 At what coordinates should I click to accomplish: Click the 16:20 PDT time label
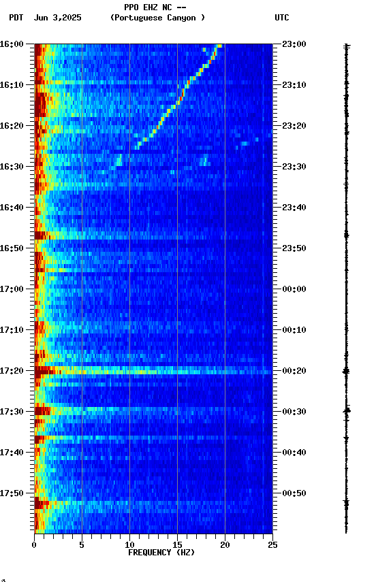tap(12, 126)
